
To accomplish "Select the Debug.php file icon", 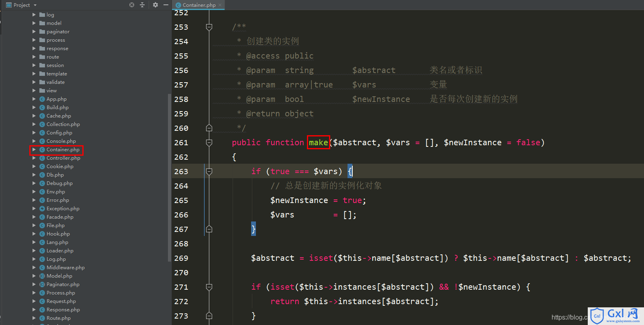I will [x=42, y=183].
